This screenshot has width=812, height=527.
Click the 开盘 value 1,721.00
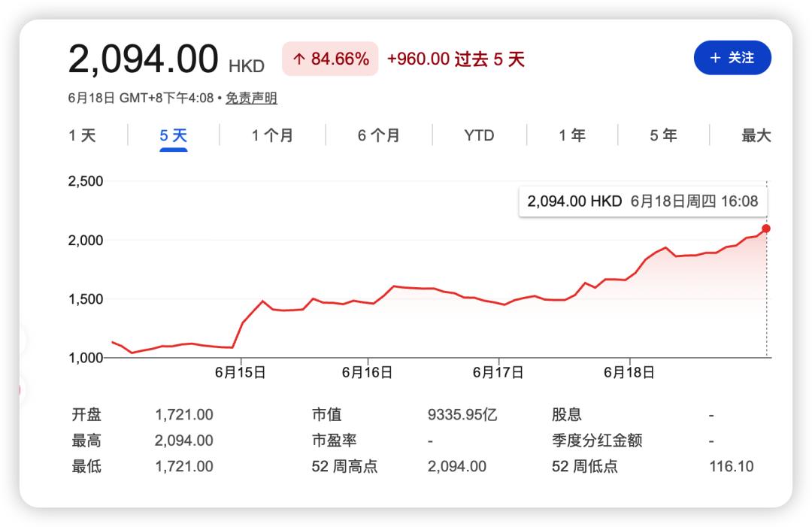(184, 415)
